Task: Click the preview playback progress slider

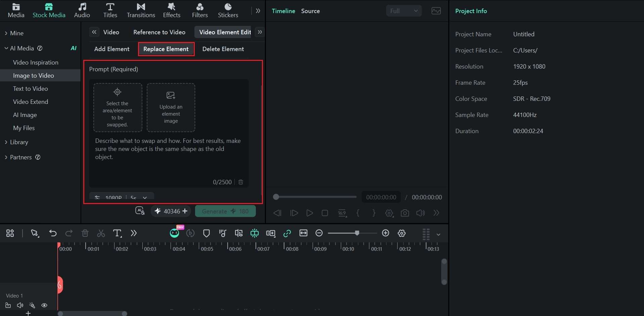Action: [x=315, y=197]
